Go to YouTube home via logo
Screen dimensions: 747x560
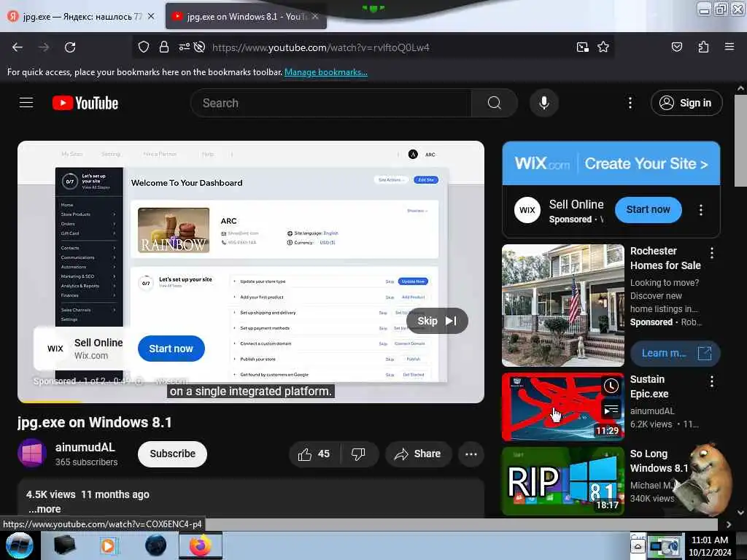pos(85,103)
